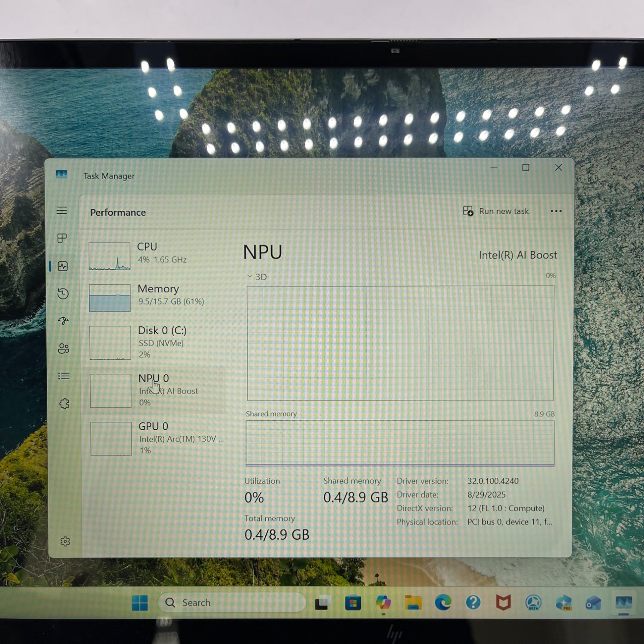
Task: Click the Shared memory usage graph
Action: coord(400,443)
